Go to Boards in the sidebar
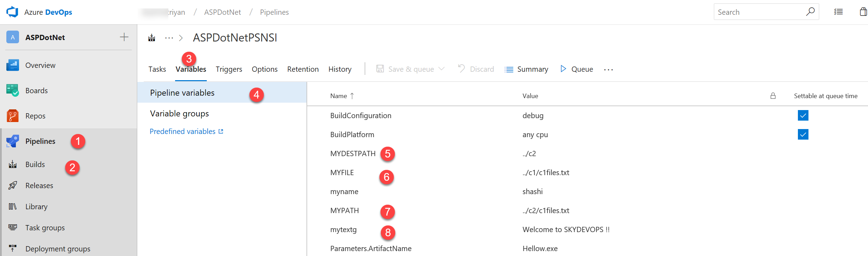This screenshot has width=868, height=256. 36,90
